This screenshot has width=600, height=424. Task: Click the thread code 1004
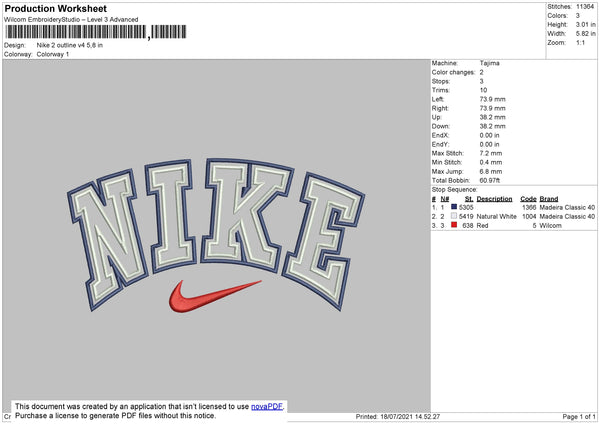(529, 217)
